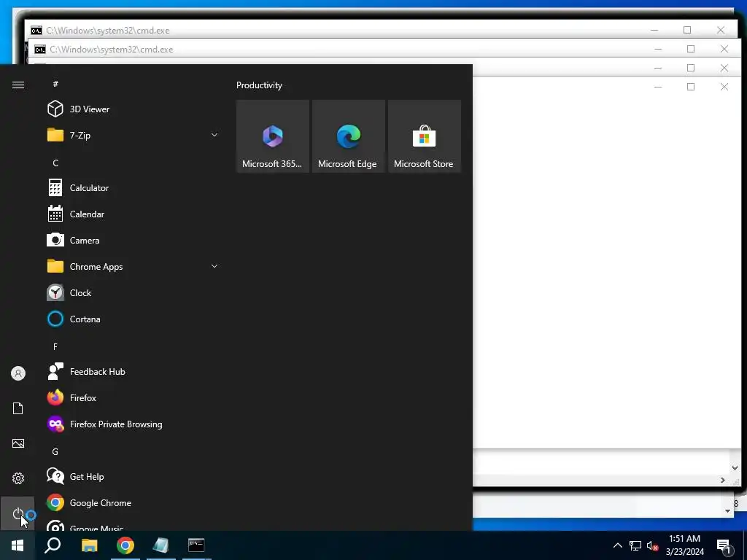The height and width of the screenshot is (560, 747).
Task: Jump to letter section F
Action: pyautogui.click(x=55, y=346)
